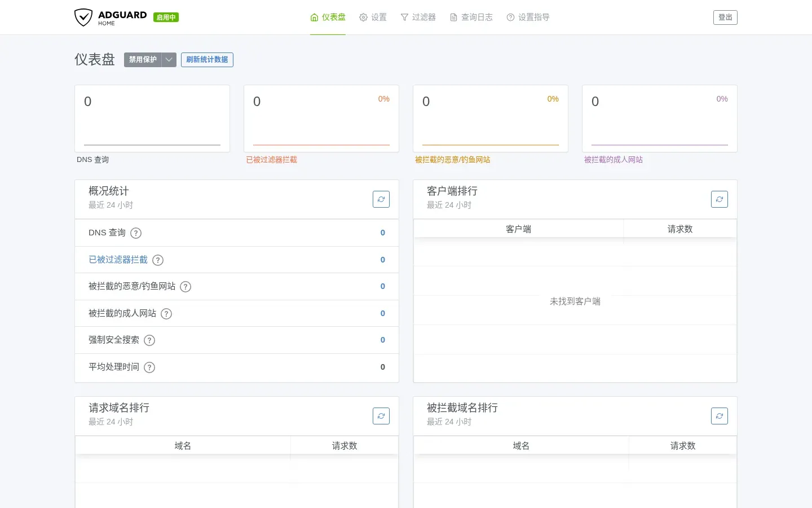Viewport: 812px width, 508px height.
Task: Click the 启用中 status badge
Action: pos(166,17)
